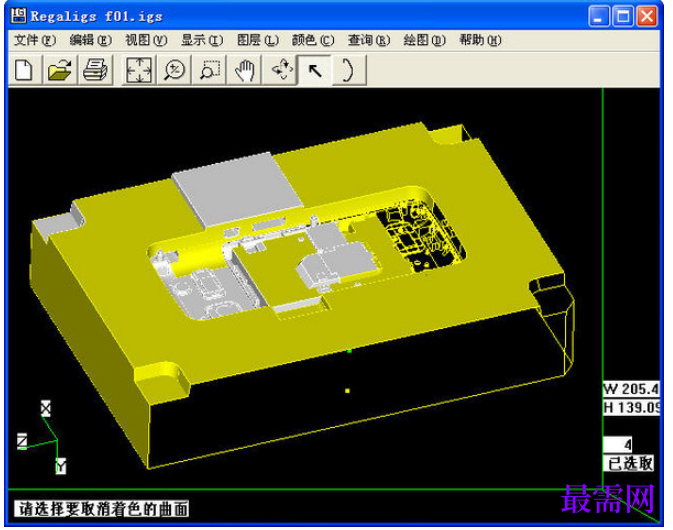The image size is (673, 530).
Task: Click the gray shaded surface on the model
Action: click(x=236, y=191)
